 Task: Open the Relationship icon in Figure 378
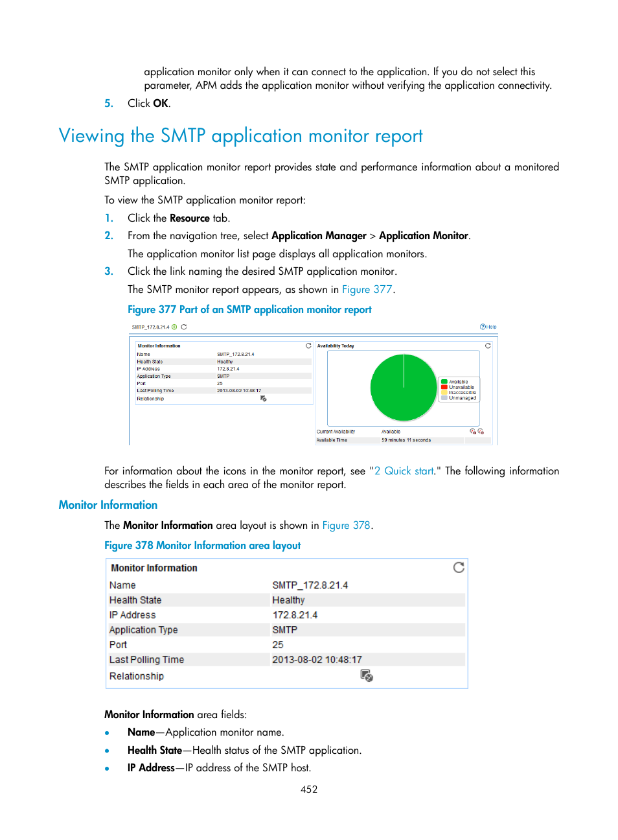click(x=367, y=676)
